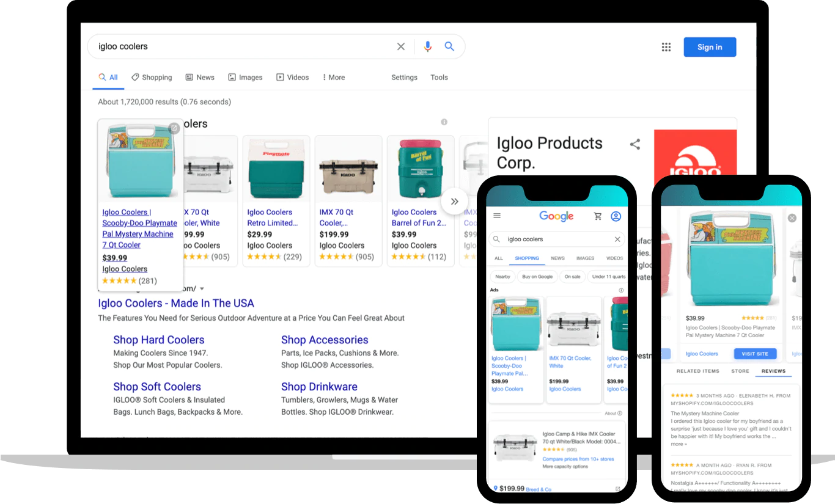Switch to the RELATED ITEMS tab
This screenshot has height=504, width=835.
pos(698,371)
